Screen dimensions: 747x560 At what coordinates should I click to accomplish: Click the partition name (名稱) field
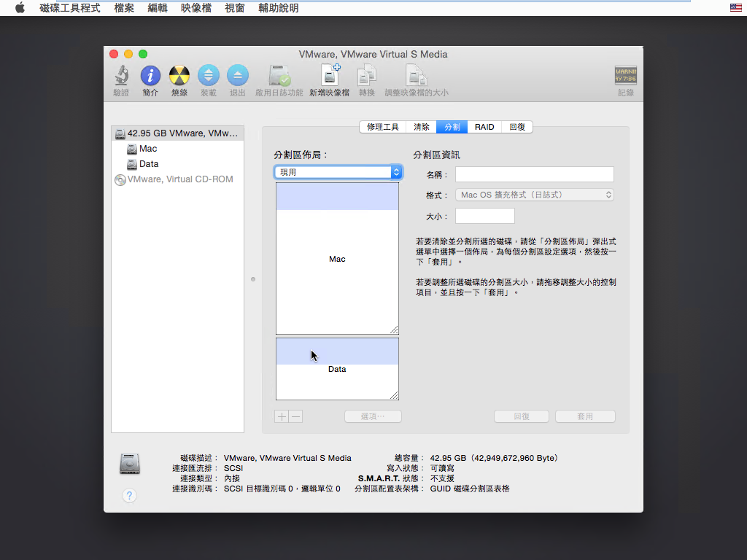535,174
